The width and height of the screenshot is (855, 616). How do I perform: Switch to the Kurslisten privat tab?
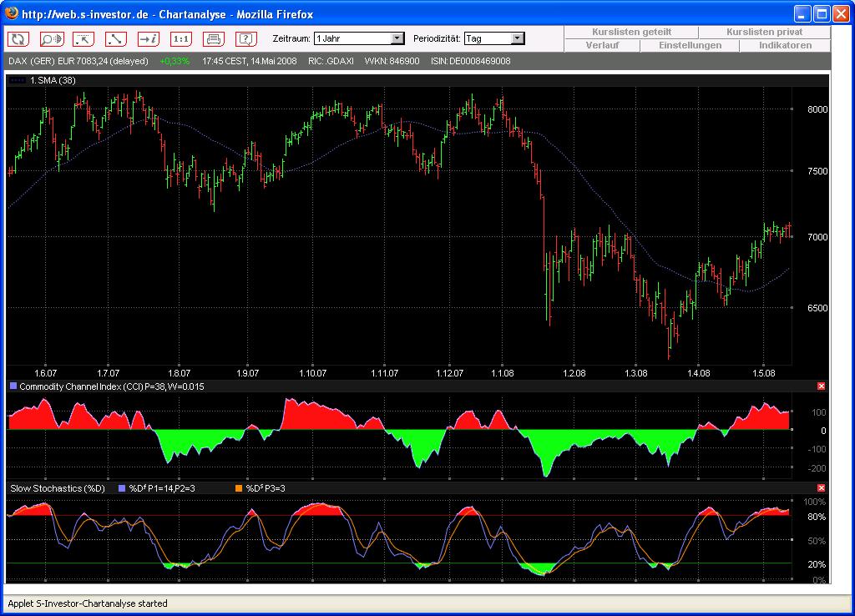765,32
